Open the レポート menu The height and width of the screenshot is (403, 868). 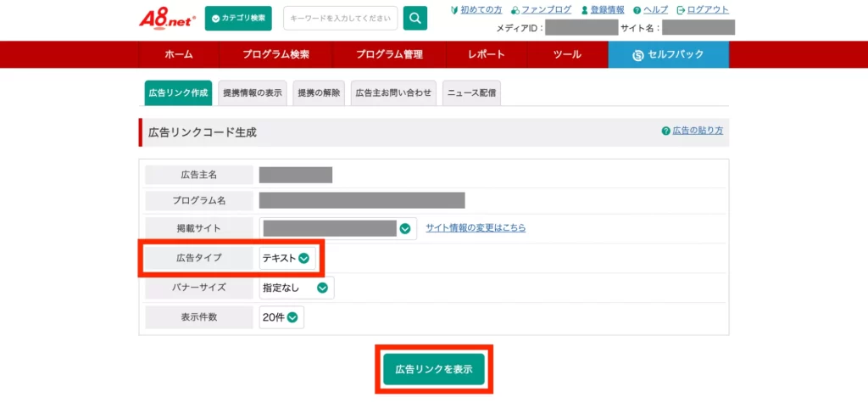486,54
